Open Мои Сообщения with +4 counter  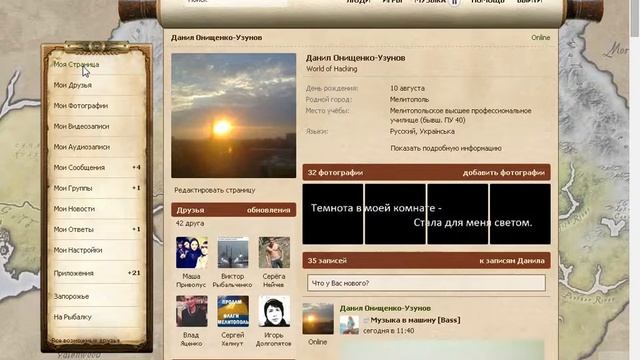[97, 167]
